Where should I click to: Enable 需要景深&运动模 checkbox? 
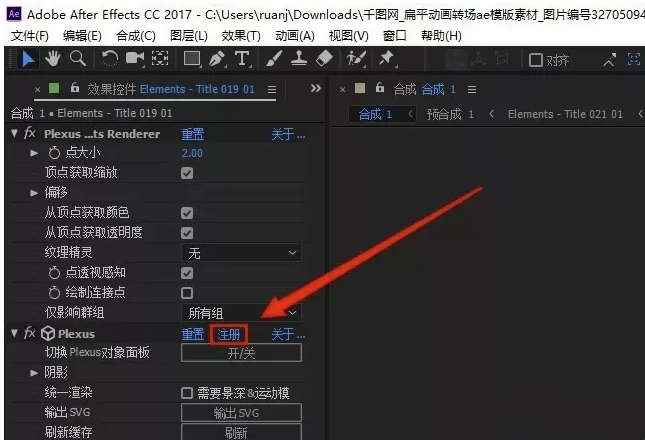(187, 393)
